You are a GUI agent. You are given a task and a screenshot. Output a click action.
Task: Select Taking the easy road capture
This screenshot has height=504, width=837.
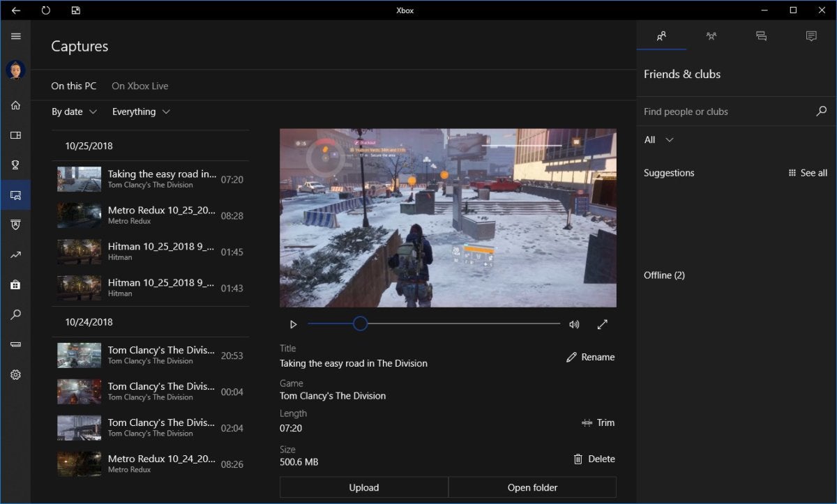point(151,179)
